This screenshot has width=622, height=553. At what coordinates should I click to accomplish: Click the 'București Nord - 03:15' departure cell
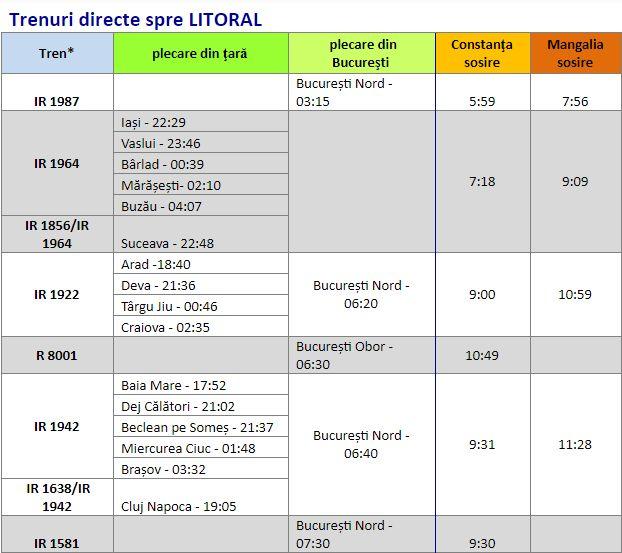tap(361, 92)
